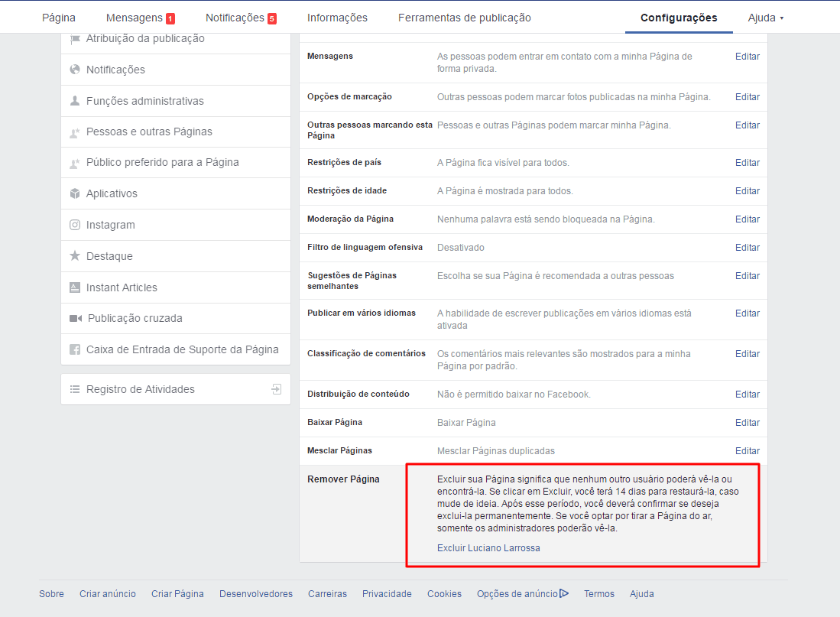Open Aplicativos settings section

point(176,193)
